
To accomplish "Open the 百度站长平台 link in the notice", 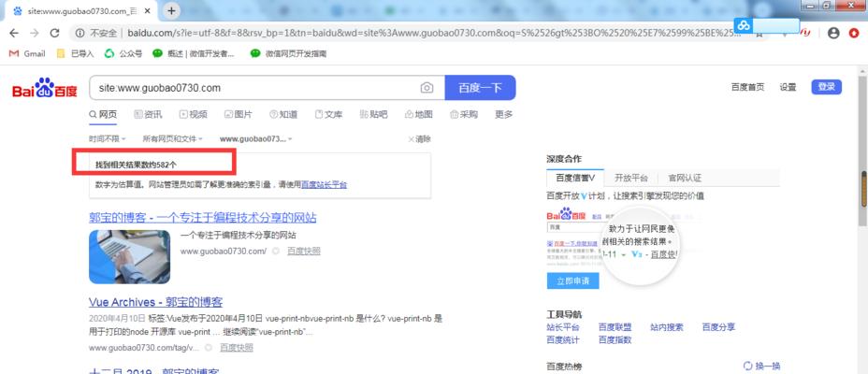I will (324, 185).
